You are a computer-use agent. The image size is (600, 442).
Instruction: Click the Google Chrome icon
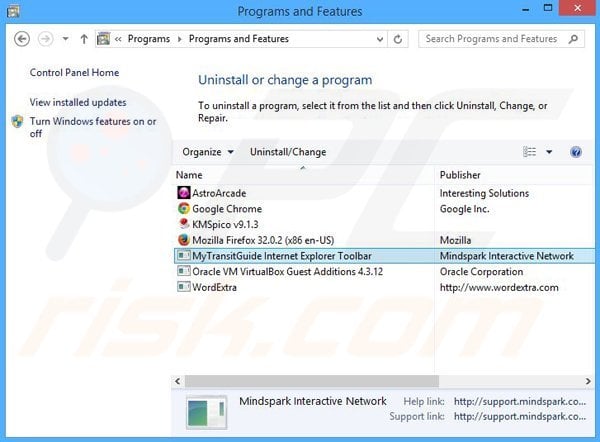tap(184, 209)
